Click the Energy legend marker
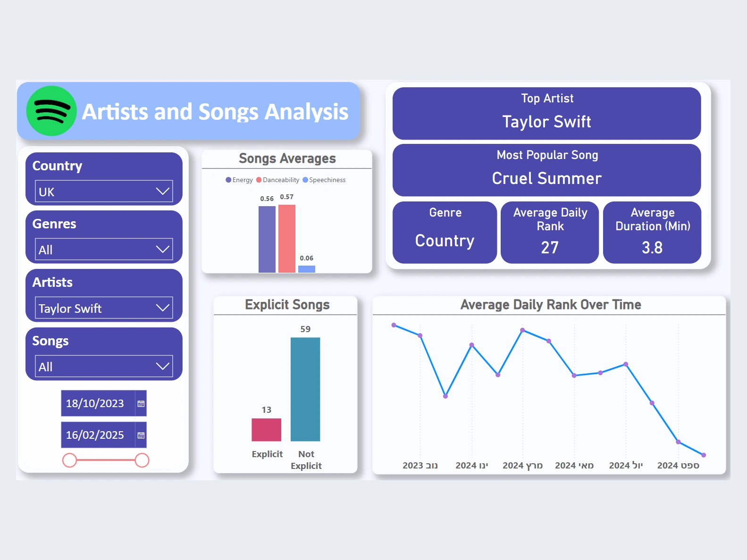This screenshot has height=560, width=747. point(228,180)
